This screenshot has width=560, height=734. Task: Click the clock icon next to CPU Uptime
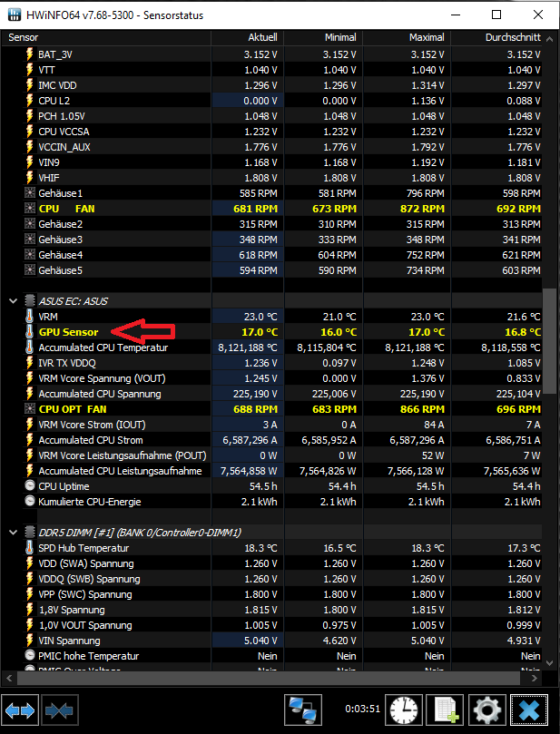coord(30,486)
